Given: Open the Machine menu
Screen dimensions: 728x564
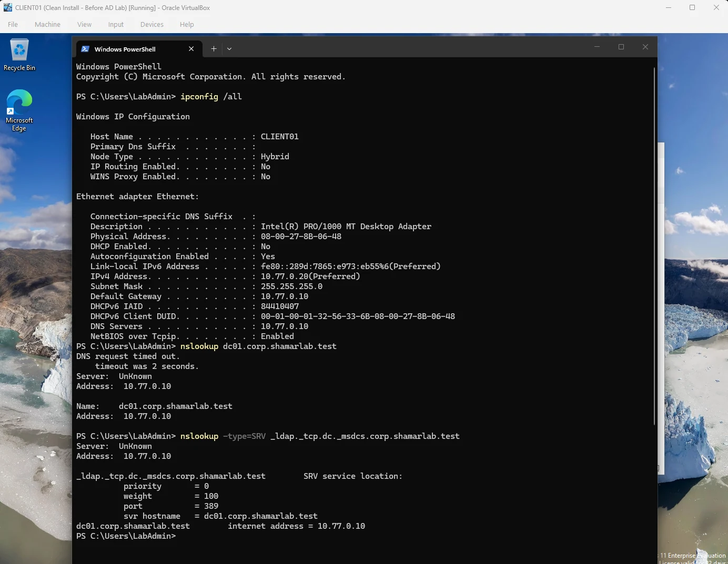Looking at the screenshot, I should click(x=47, y=24).
